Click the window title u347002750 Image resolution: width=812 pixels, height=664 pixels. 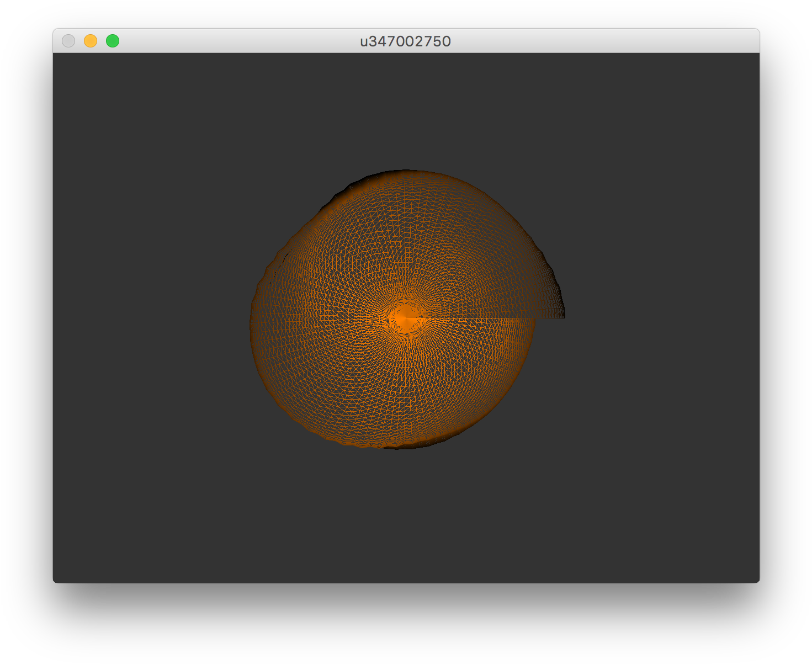pos(405,41)
